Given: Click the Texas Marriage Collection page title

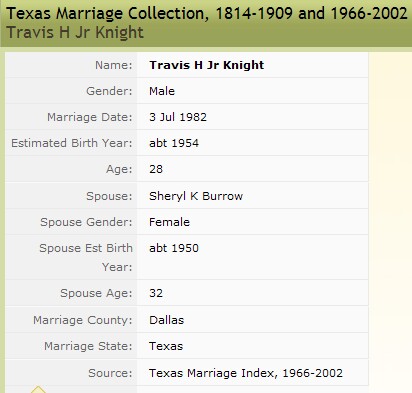Looking at the screenshot, I should (x=207, y=13).
